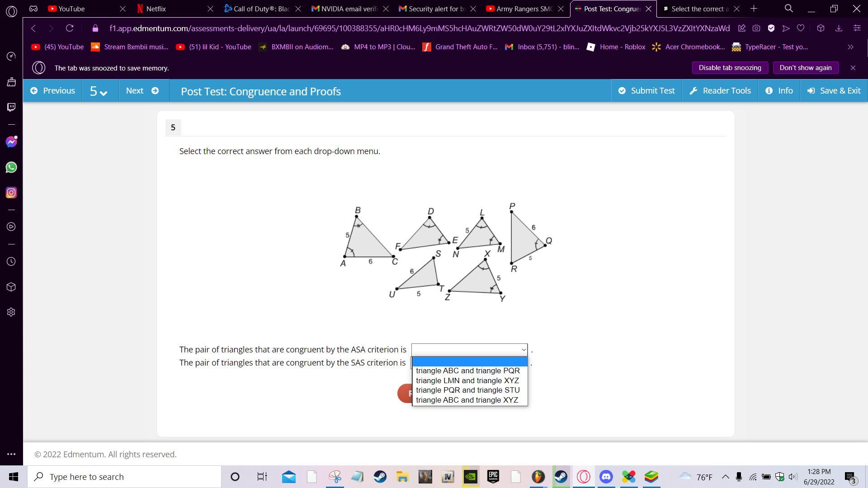Image resolution: width=868 pixels, height=488 pixels.
Task: Open sidebar settings gear
Action: click(11, 312)
